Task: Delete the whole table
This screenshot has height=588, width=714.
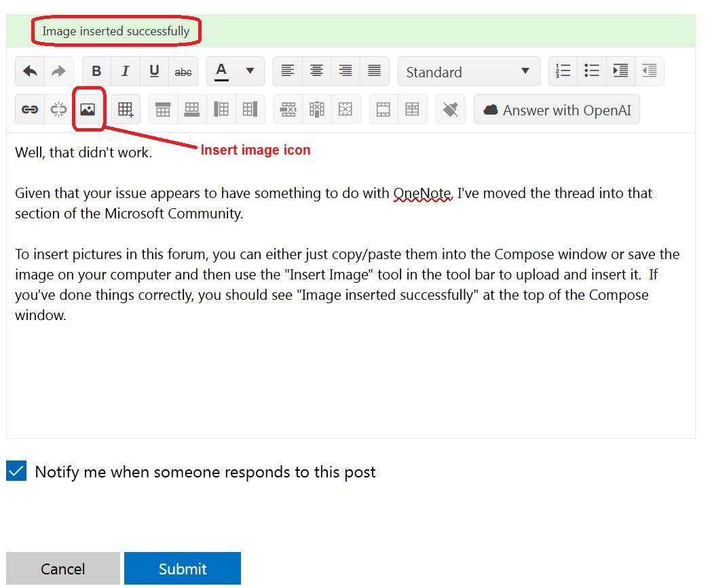Action: [x=345, y=109]
